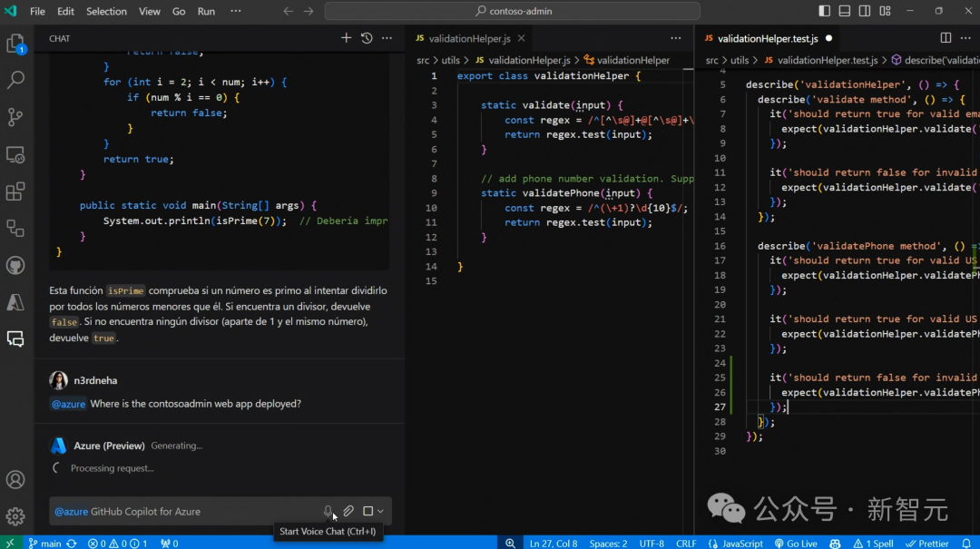Switch to validationHelper.js tab

[x=469, y=39]
